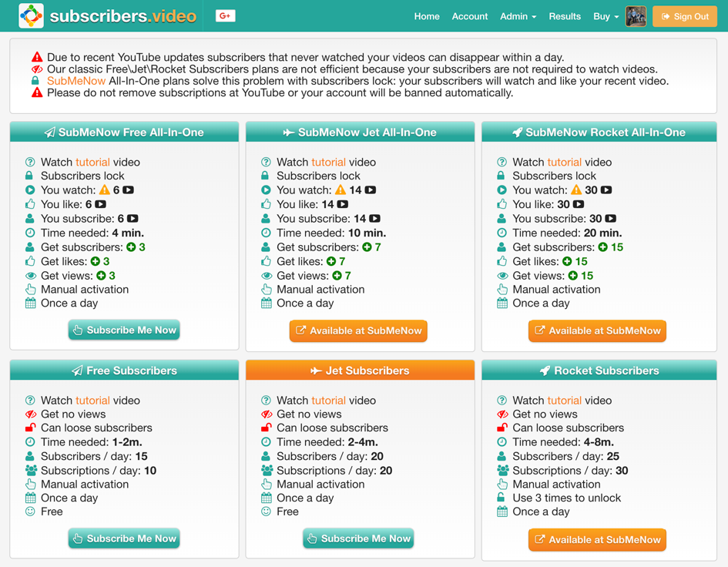
Task: Click green plus icon beside Get subscribers: 3
Action: 132,247
